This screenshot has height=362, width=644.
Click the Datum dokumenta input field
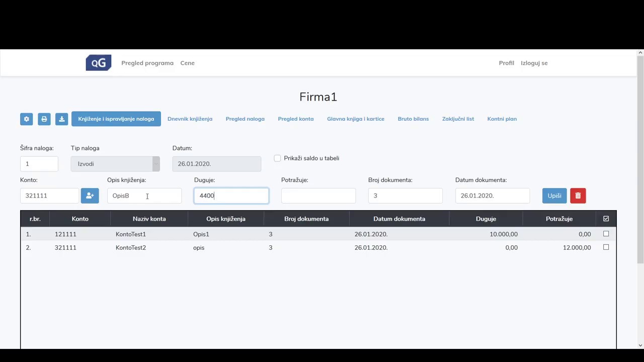click(493, 196)
